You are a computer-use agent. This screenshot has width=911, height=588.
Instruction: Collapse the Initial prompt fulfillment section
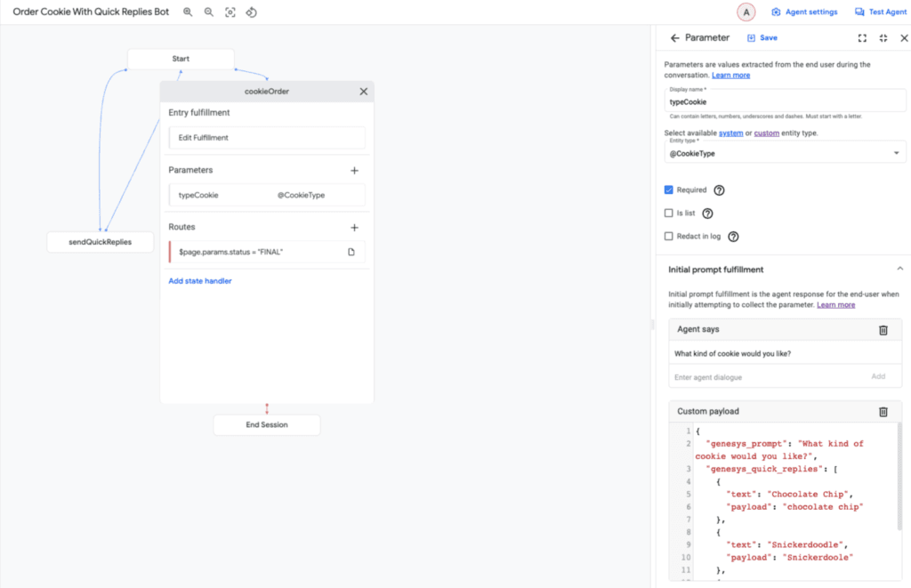pos(899,269)
